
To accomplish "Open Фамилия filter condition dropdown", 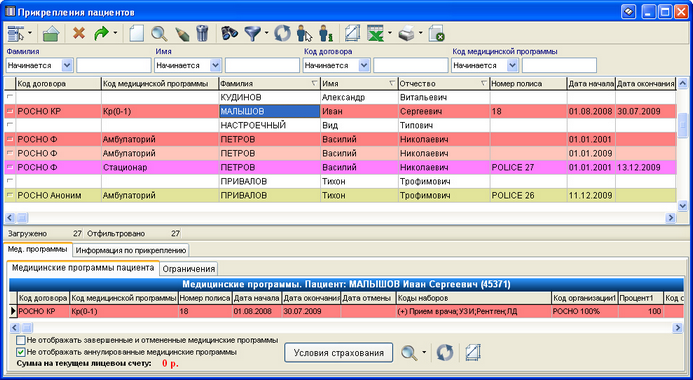I will tap(67, 65).
